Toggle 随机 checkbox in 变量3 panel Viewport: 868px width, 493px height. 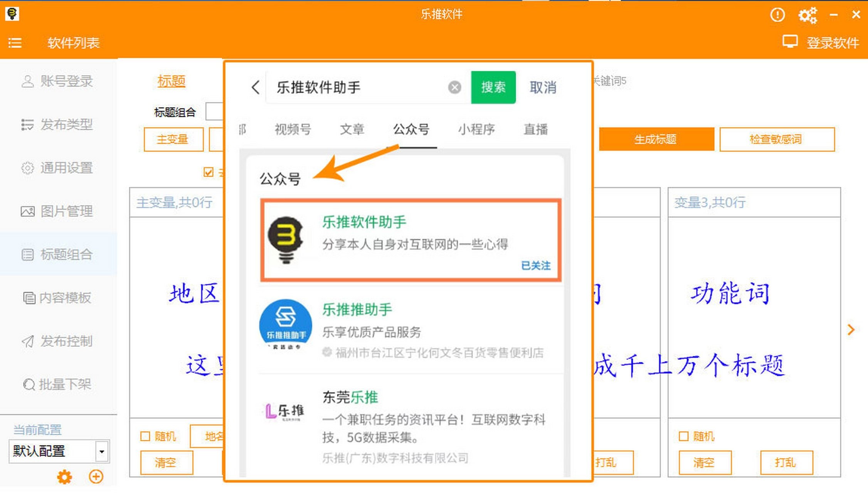683,436
